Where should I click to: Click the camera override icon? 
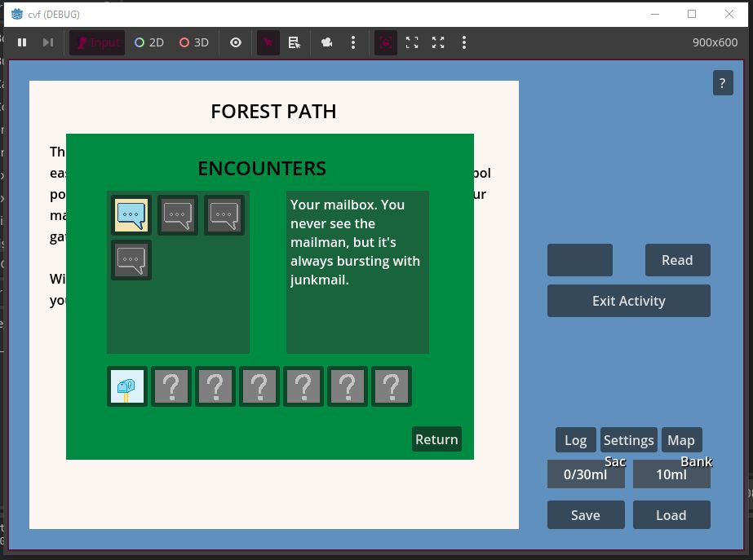327,42
